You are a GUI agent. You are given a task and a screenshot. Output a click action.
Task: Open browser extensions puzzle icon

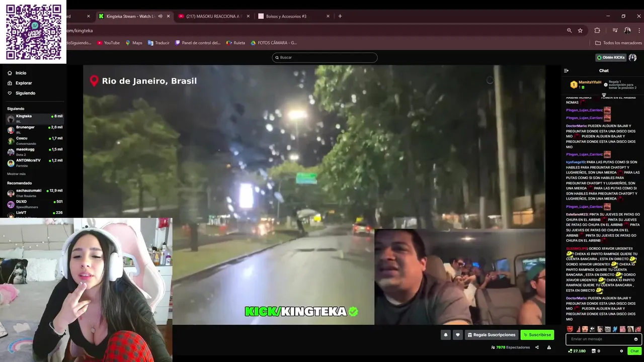[x=597, y=31]
